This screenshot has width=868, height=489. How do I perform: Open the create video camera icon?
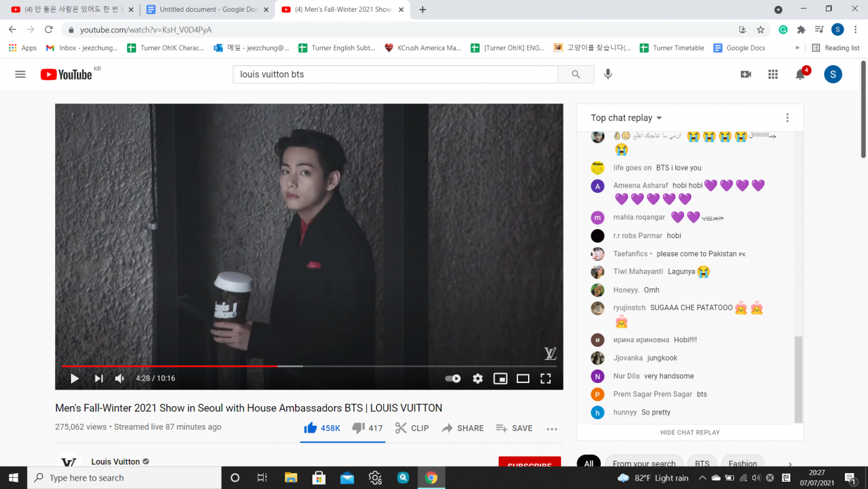pos(746,74)
